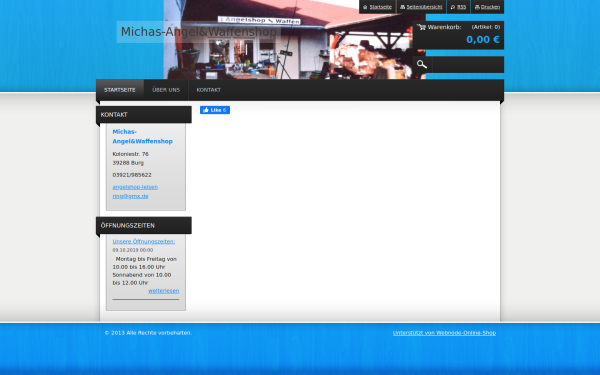Open the Kontakt menu item
This screenshot has width=600, height=375.
(209, 90)
